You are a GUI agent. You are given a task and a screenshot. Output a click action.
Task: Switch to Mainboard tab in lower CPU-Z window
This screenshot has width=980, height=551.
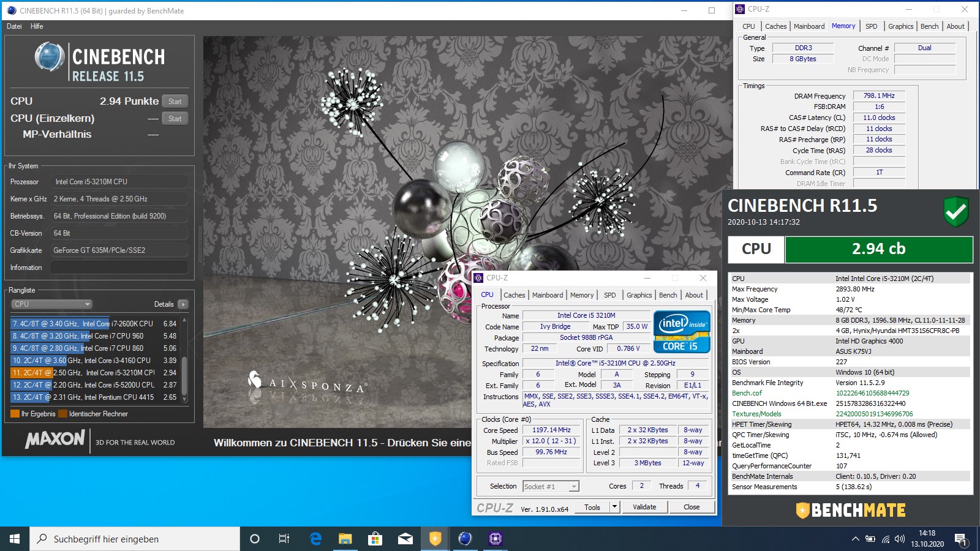click(547, 295)
